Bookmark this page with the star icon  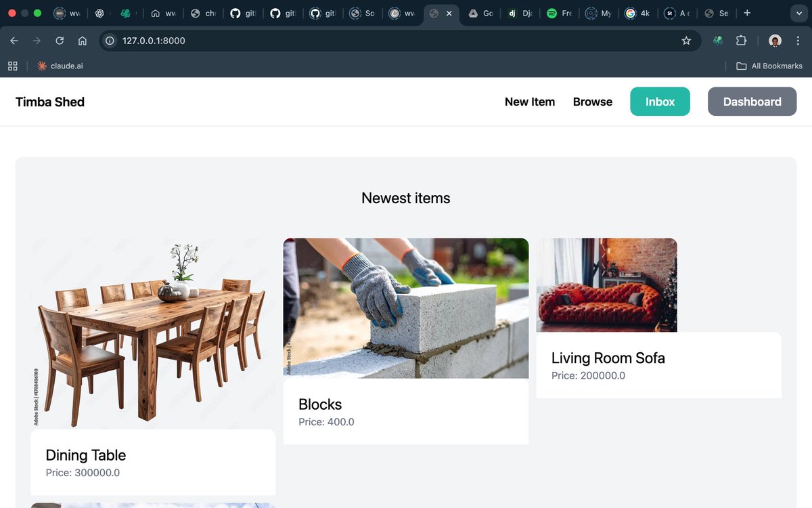point(686,41)
